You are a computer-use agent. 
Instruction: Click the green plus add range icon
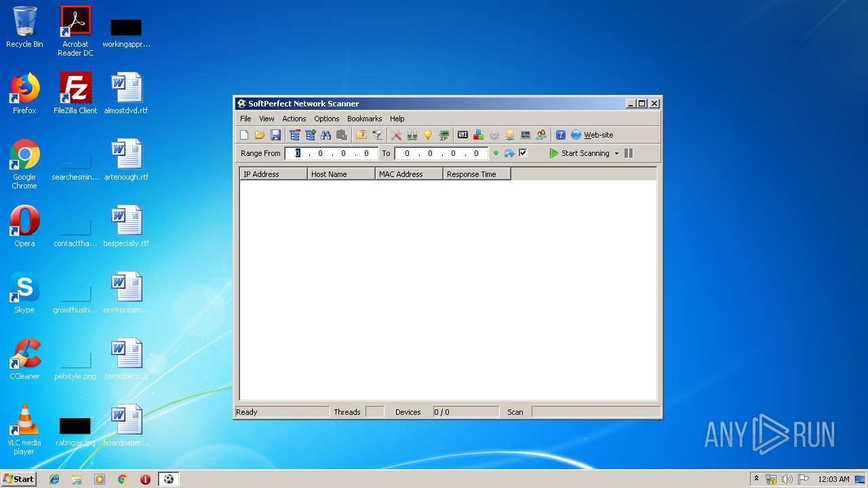(496, 153)
